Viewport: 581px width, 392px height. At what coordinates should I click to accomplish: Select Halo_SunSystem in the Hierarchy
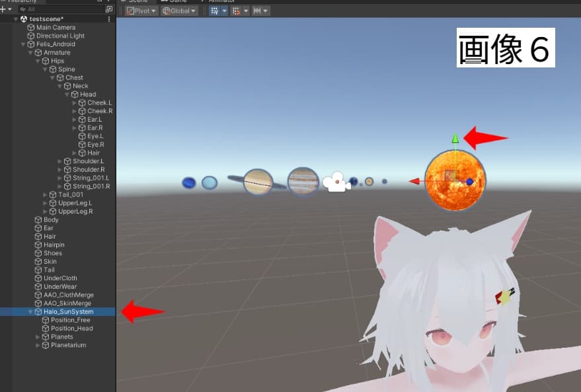point(58,312)
